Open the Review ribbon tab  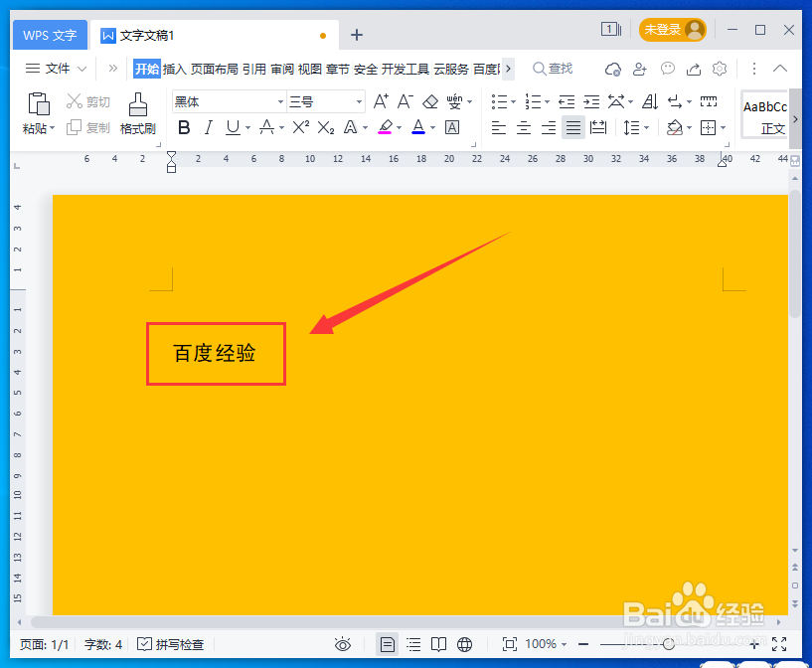(282, 69)
